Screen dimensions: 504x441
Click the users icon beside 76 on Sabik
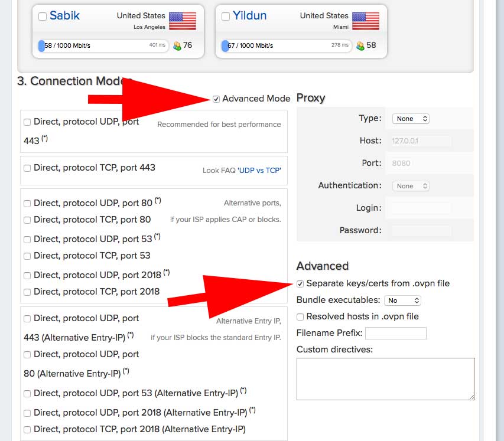(x=177, y=46)
